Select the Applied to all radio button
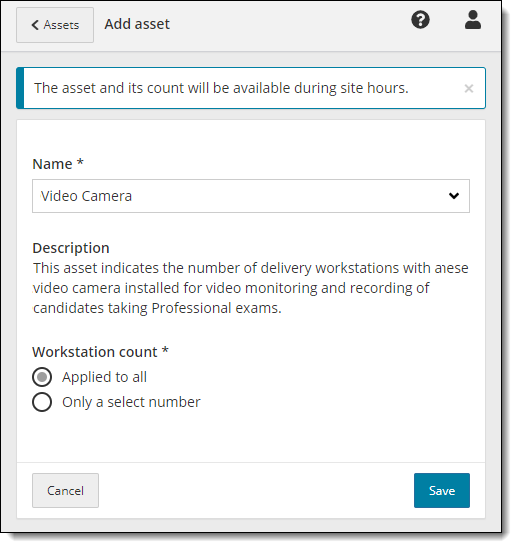517x548 pixels. click(x=42, y=377)
